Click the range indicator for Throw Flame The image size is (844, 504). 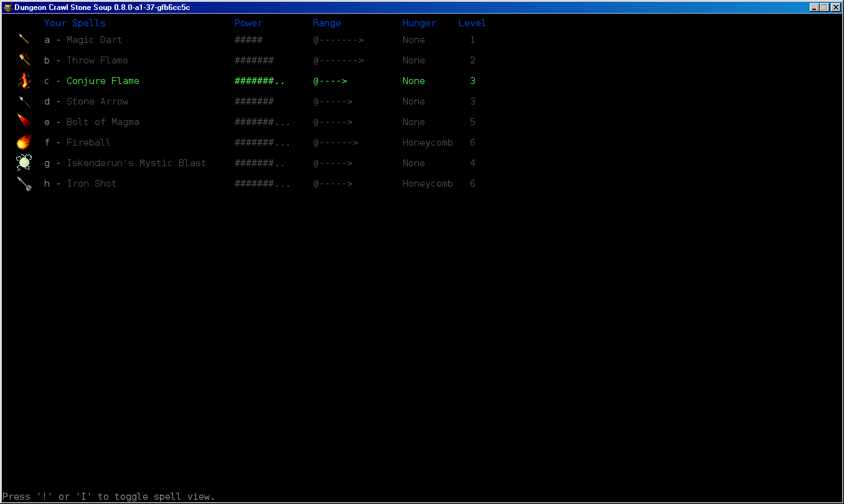point(338,60)
